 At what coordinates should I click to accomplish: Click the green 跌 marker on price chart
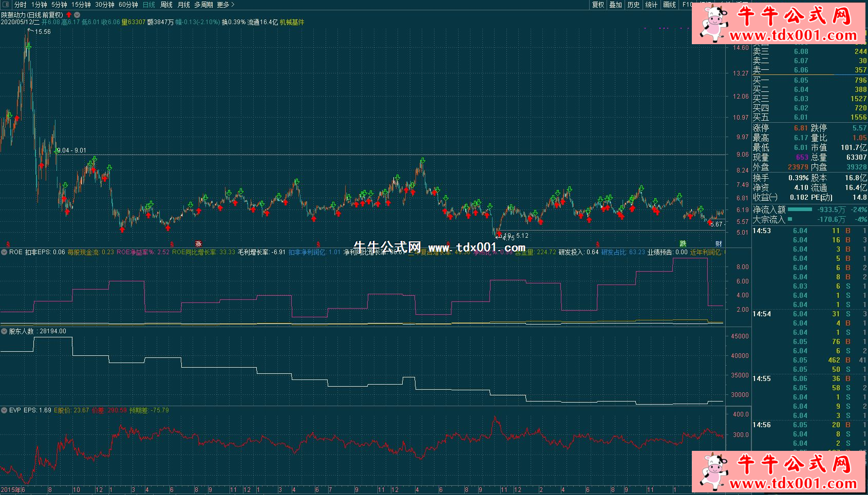[x=683, y=243]
